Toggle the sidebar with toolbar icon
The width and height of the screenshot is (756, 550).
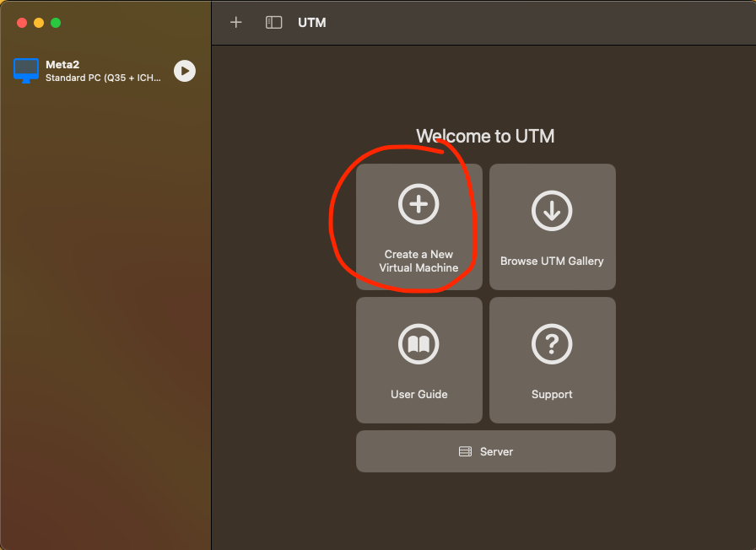tap(273, 22)
